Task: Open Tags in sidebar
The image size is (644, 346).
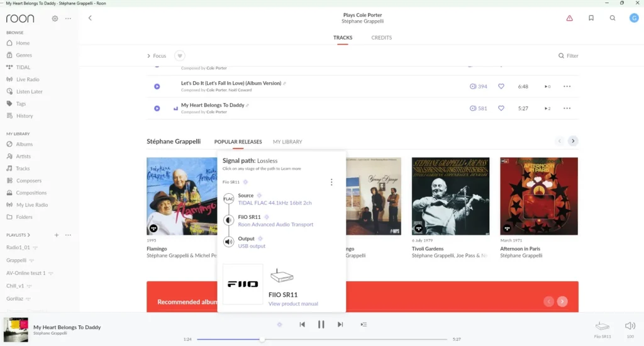Action: pyautogui.click(x=16, y=104)
